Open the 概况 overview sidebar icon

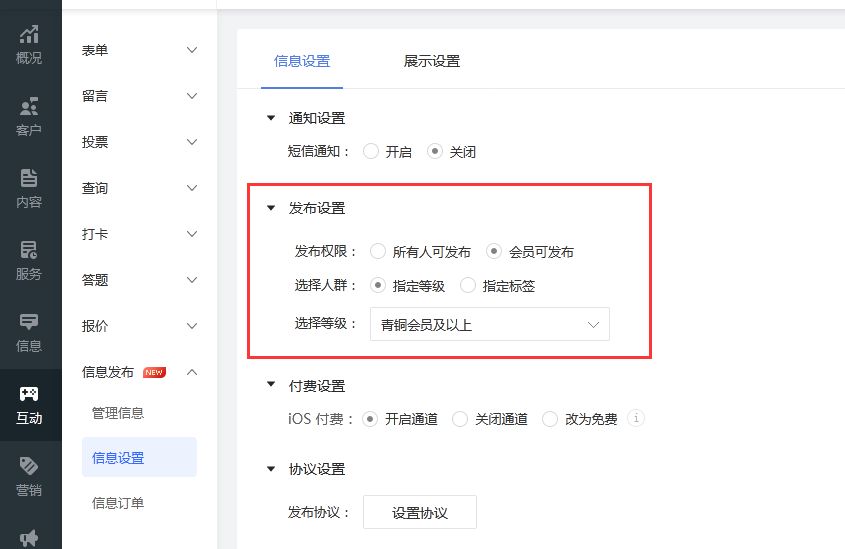[29, 45]
